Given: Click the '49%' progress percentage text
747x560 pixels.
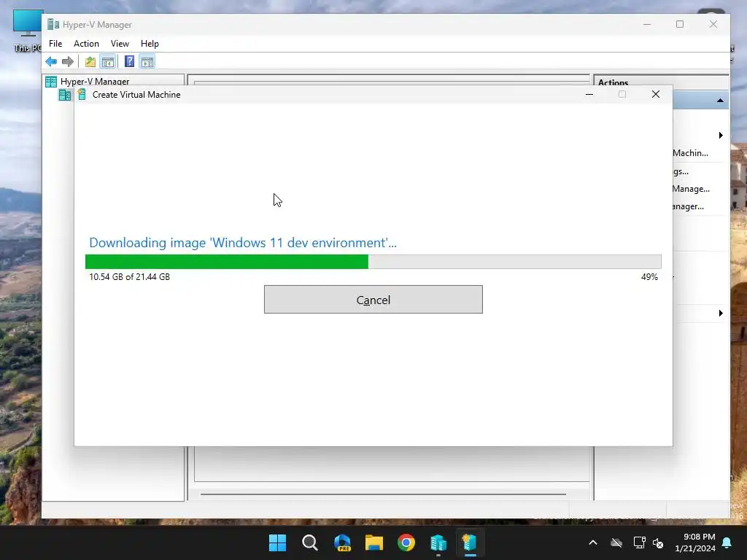Looking at the screenshot, I should [649, 276].
